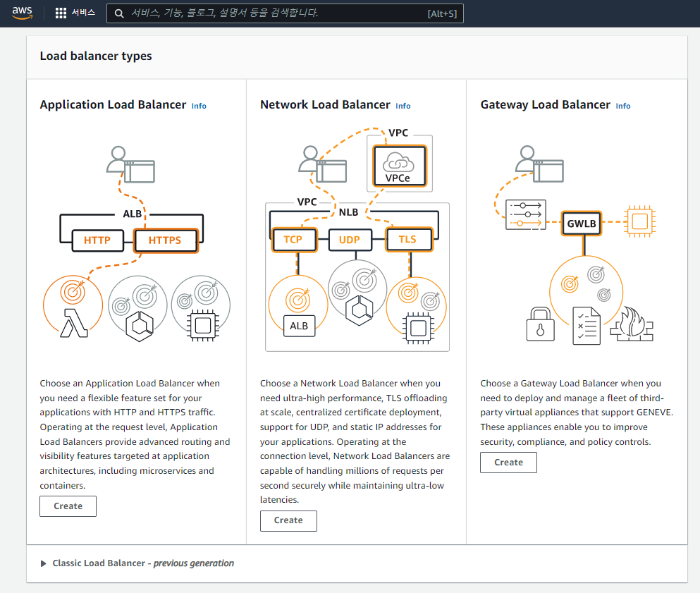This screenshot has height=593, width=700.
Task: Click the HTTP box in ALB diagram
Action: (x=97, y=240)
